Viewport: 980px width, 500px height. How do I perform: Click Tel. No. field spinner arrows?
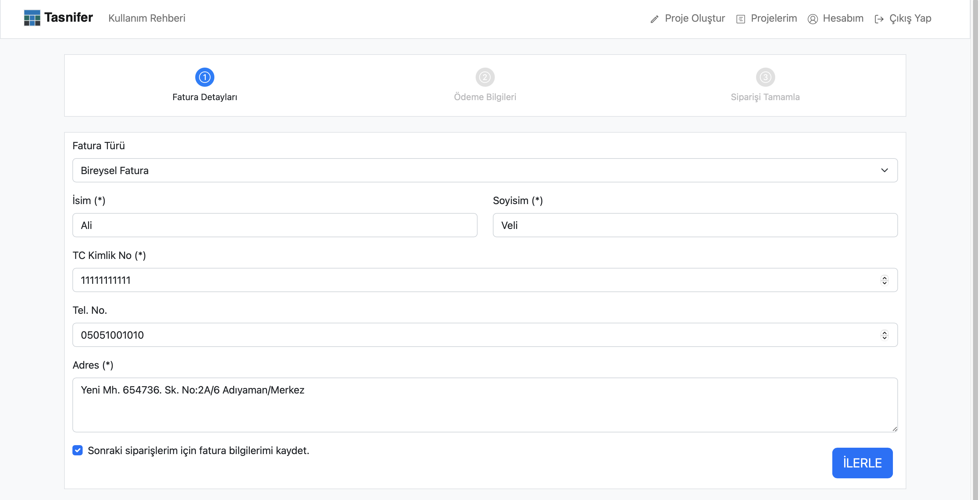point(884,335)
